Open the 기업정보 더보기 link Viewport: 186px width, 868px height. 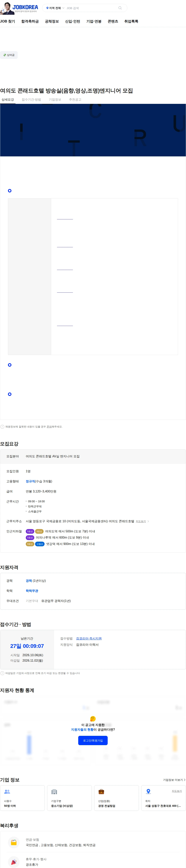pyautogui.click(x=174, y=780)
